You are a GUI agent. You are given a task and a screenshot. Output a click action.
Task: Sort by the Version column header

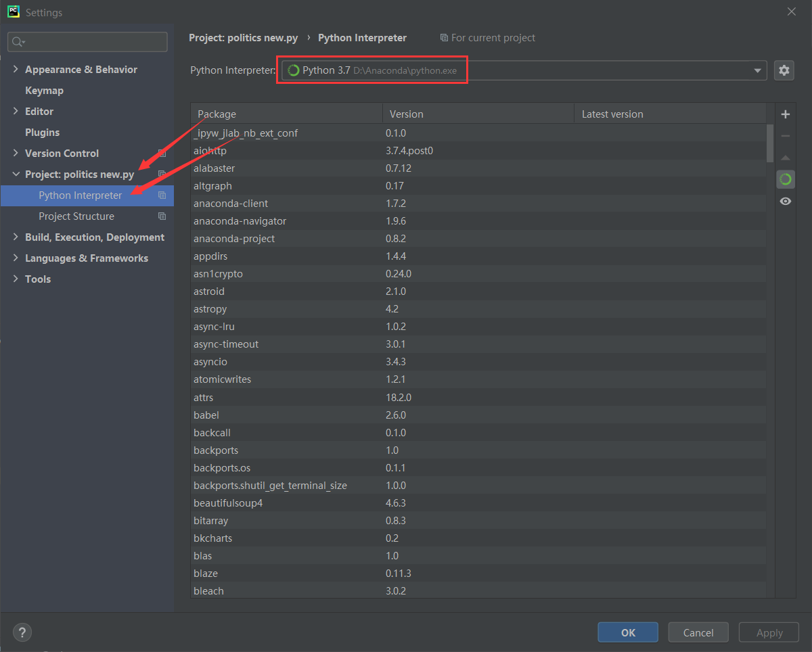point(478,114)
